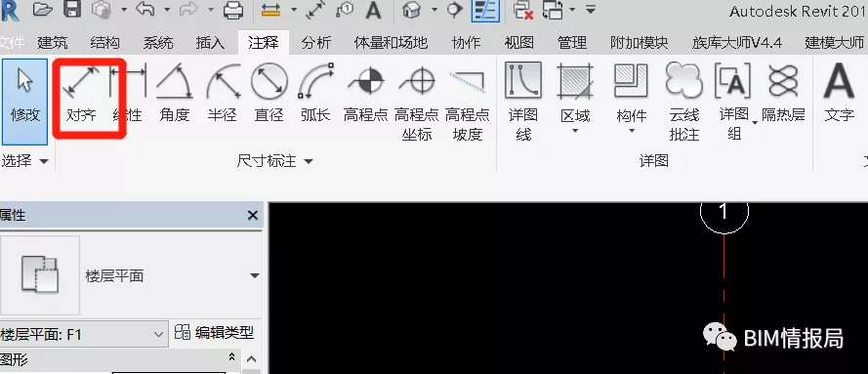868x374 pixels.
Task: Click the Measure tool icon in quick access toolbar
Action: [x=270, y=10]
